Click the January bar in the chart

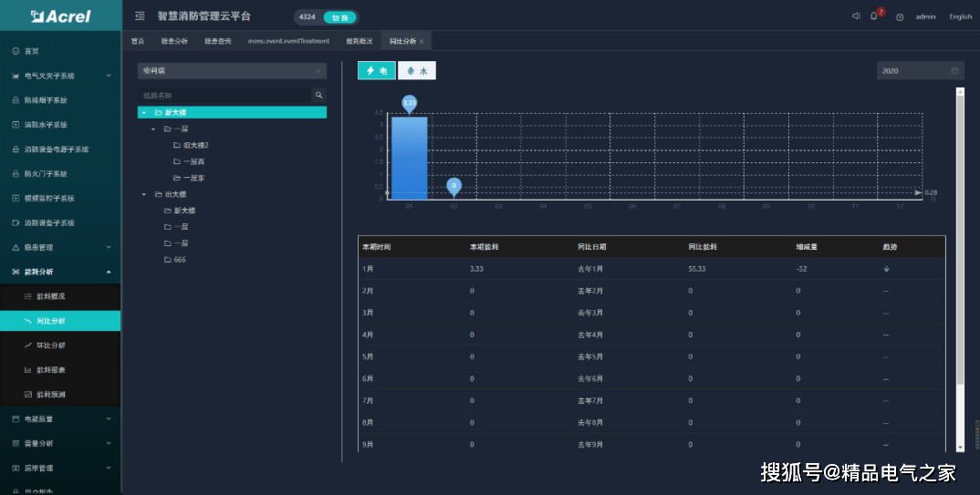[x=410, y=158]
